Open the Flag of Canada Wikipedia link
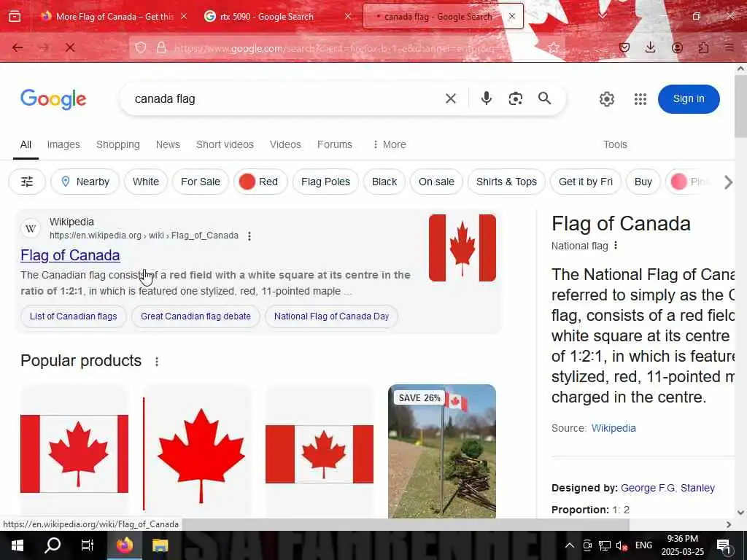747x560 pixels. [x=70, y=255]
